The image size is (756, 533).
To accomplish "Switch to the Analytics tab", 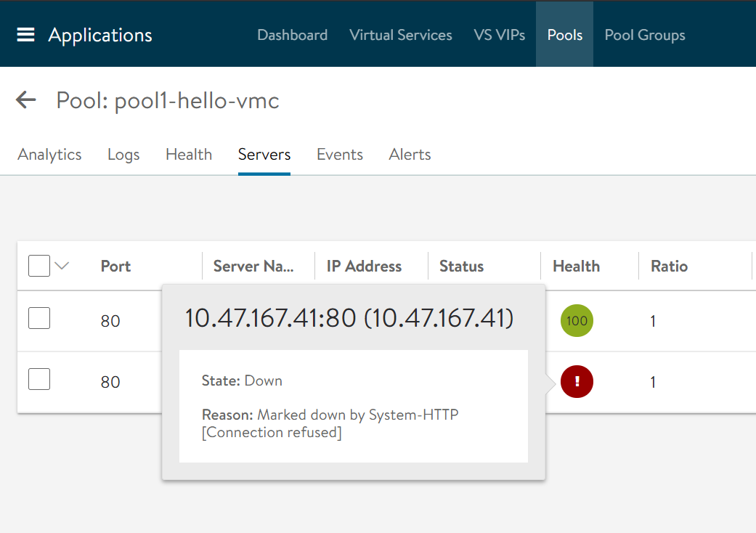I will coord(49,155).
